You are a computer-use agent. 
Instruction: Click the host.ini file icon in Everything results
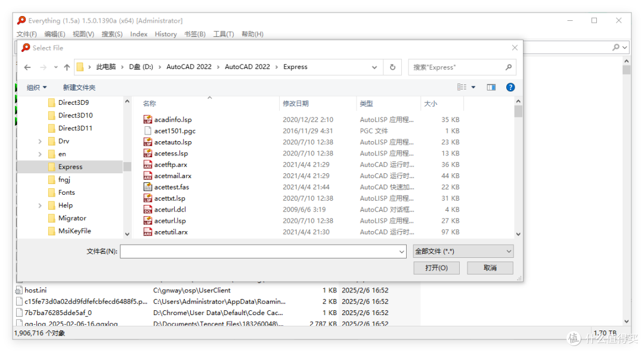19,291
